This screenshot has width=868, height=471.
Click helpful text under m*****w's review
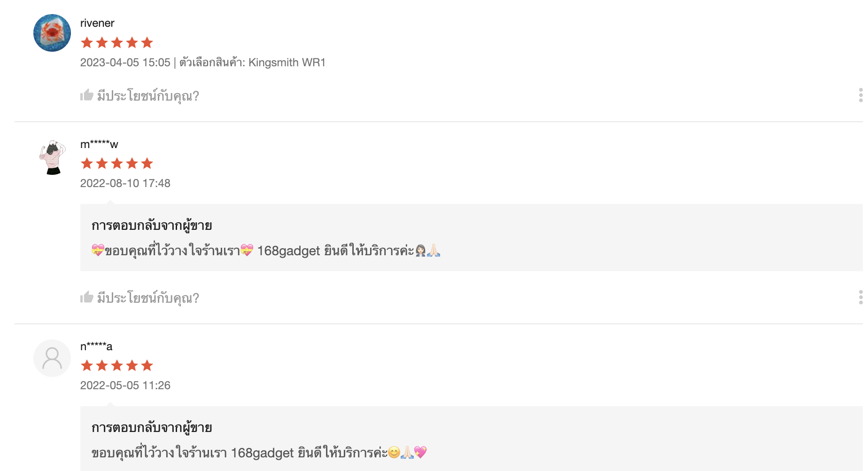(148, 298)
